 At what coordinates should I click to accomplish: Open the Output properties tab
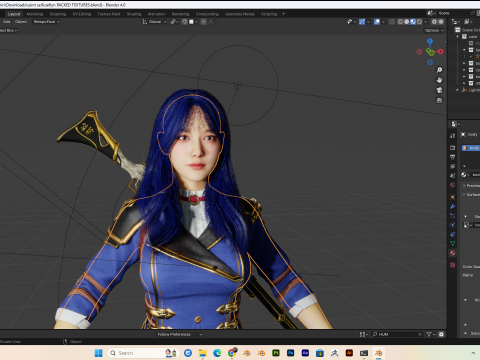coord(453,157)
